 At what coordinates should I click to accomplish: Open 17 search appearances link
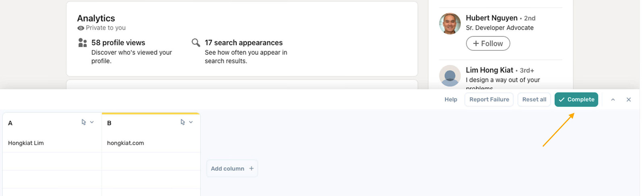244,43
